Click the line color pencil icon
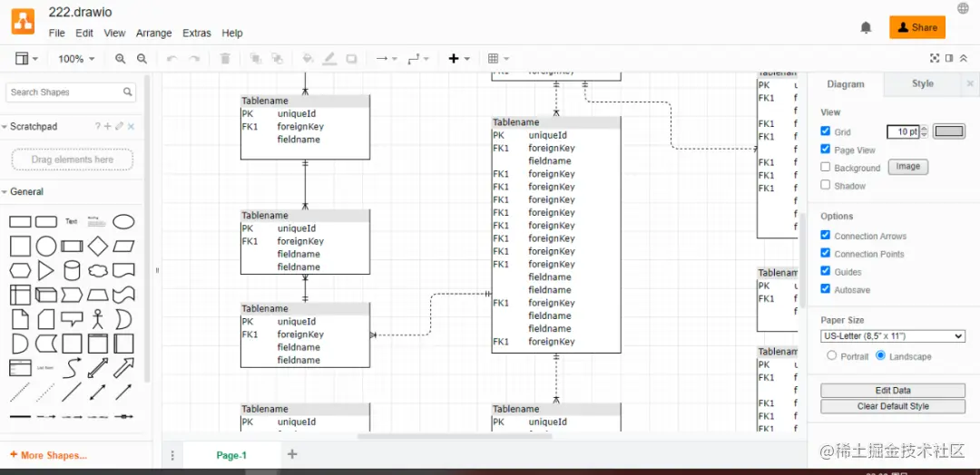 coord(329,59)
